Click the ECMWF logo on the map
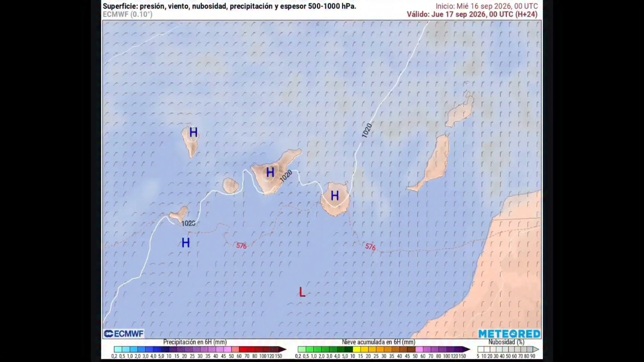Screen dimensions: 644x362 click(x=124, y=334)
